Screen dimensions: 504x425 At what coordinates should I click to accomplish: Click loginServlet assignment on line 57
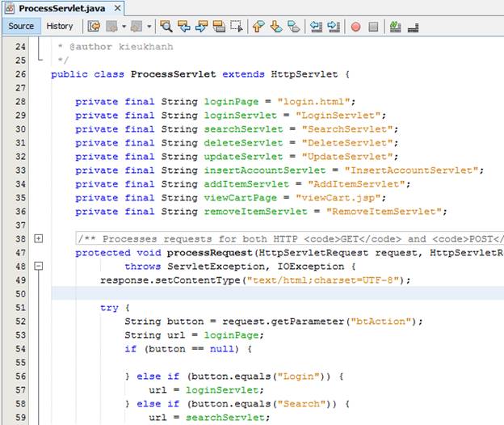point(222,390)
